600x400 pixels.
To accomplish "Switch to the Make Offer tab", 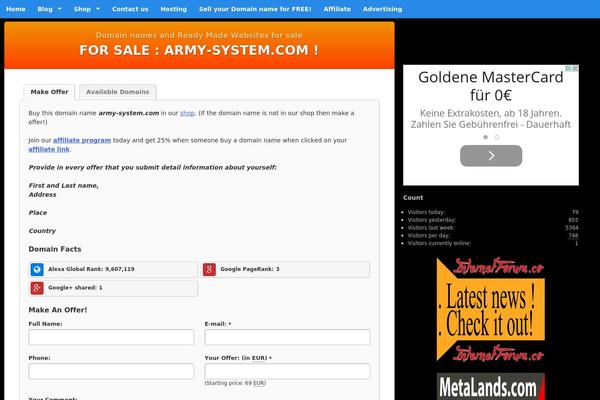I will point(49,92).
